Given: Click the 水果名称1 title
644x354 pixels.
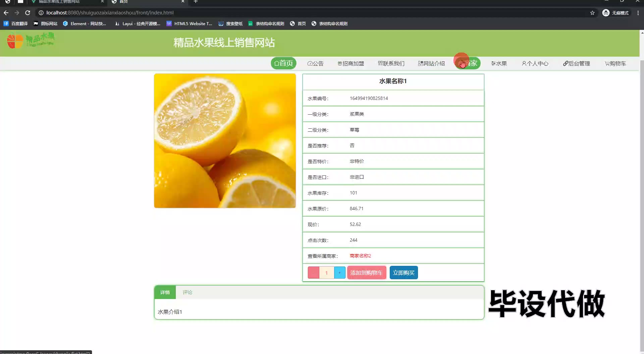Looking at the screenshot, I should [393, 81].
